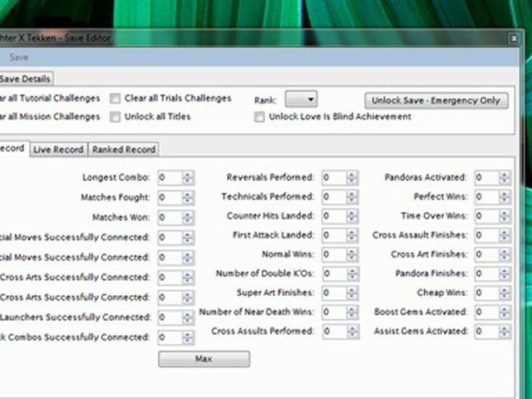Decrease the Matches Fought spinner value
The width and height of the screenshot is (532, 399).
pyautogui.click(x=188, y=200)
